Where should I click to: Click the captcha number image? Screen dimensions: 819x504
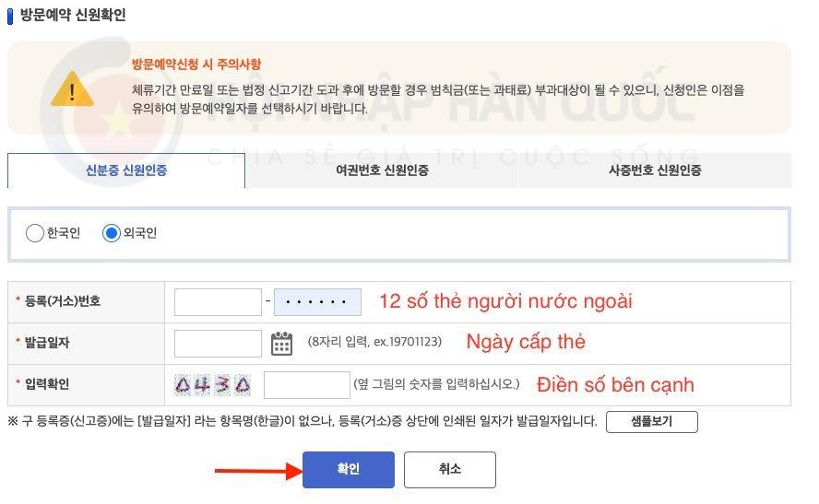click(x=212, y=385)
